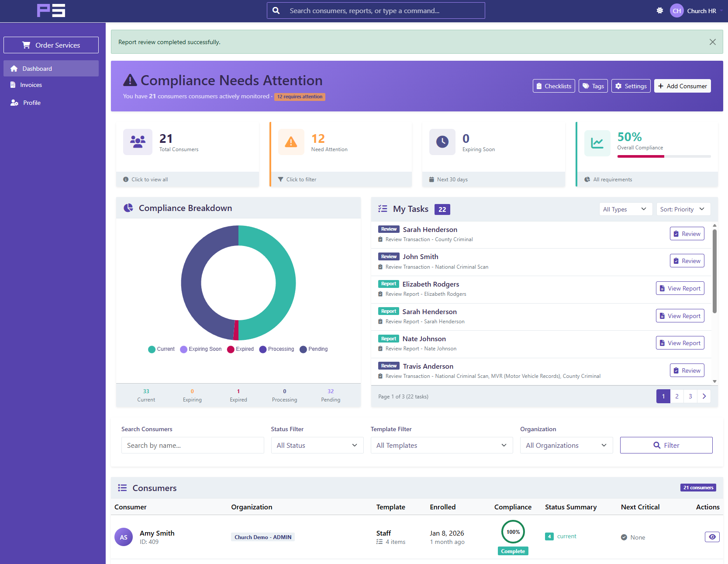
Task: Dismiss the report review success message
Action: [x=713, y=42]
